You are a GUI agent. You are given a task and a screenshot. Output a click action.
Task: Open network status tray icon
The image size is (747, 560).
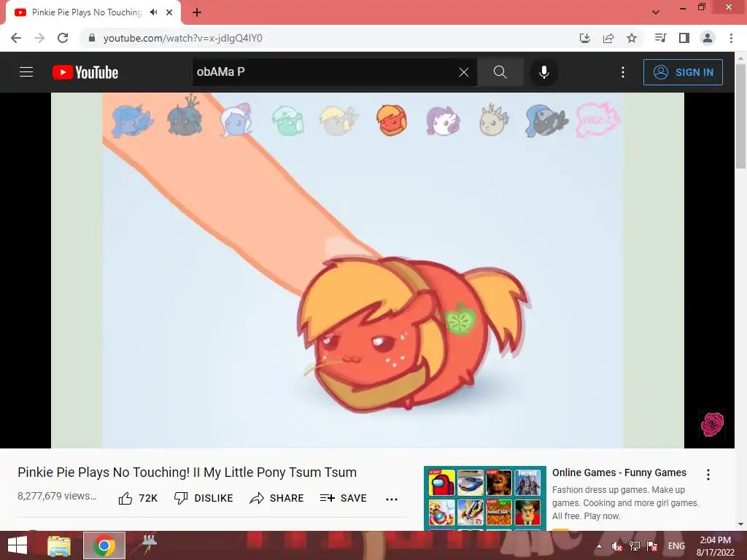[x=635, y=546]
